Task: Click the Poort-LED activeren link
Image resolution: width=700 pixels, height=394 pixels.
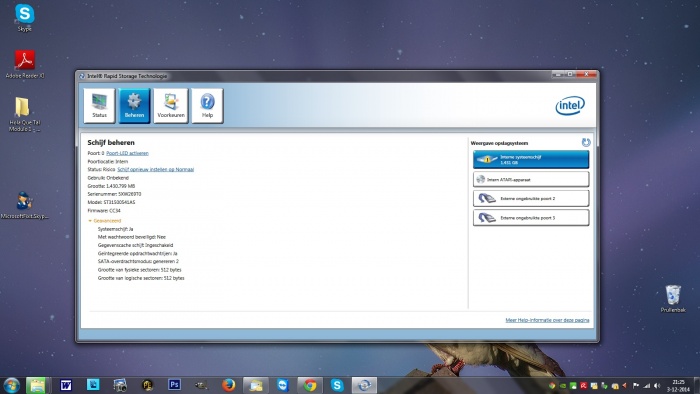Action: click(x=127, y=153)
